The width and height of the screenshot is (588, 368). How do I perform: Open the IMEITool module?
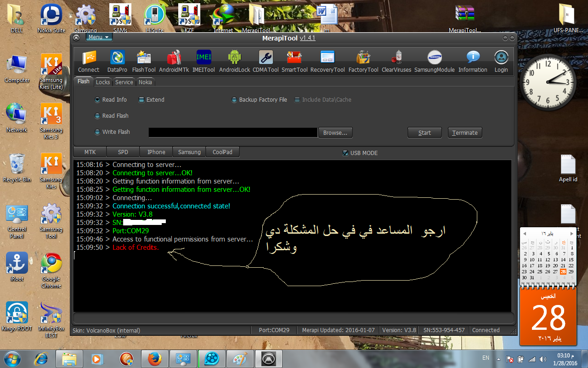[x=204, y=61]
